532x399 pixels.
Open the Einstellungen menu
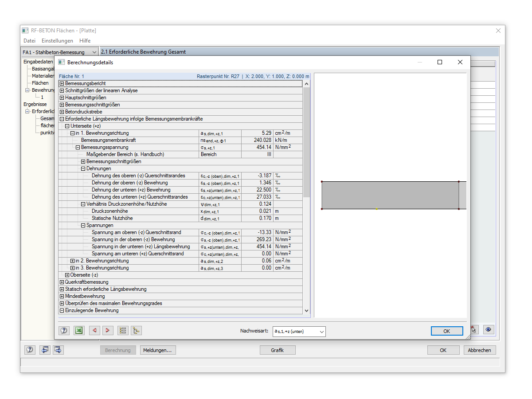coord(57,40)
